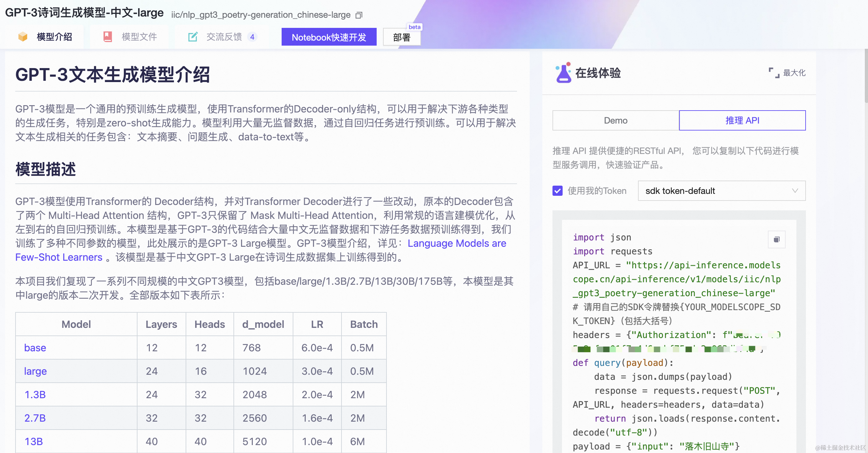The image size is (868, 453).
Task: Click the token dropdown chevron arrow
Action: coord(795,191)
